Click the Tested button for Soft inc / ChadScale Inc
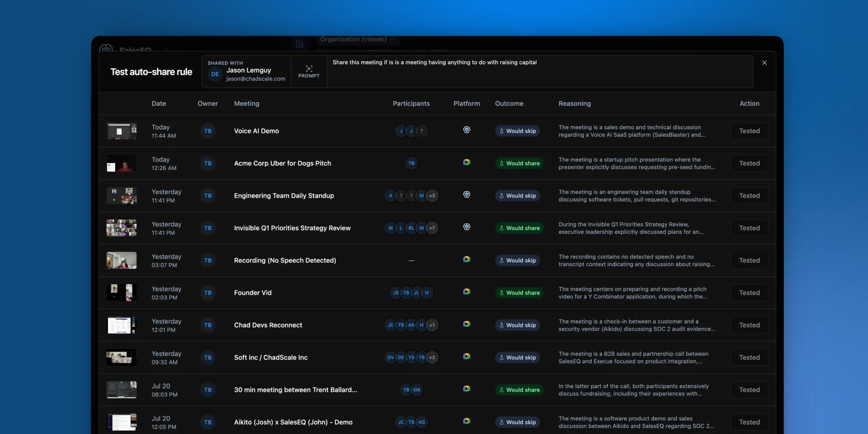868x434 pixels. point(750,358)
